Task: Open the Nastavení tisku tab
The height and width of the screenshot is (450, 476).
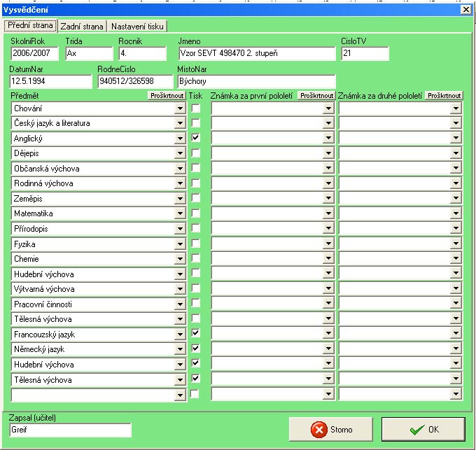Action: coord(137,26)
